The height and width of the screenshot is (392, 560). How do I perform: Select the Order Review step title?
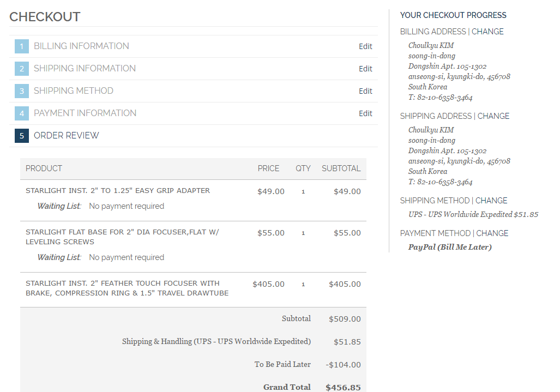coord(67,136)
